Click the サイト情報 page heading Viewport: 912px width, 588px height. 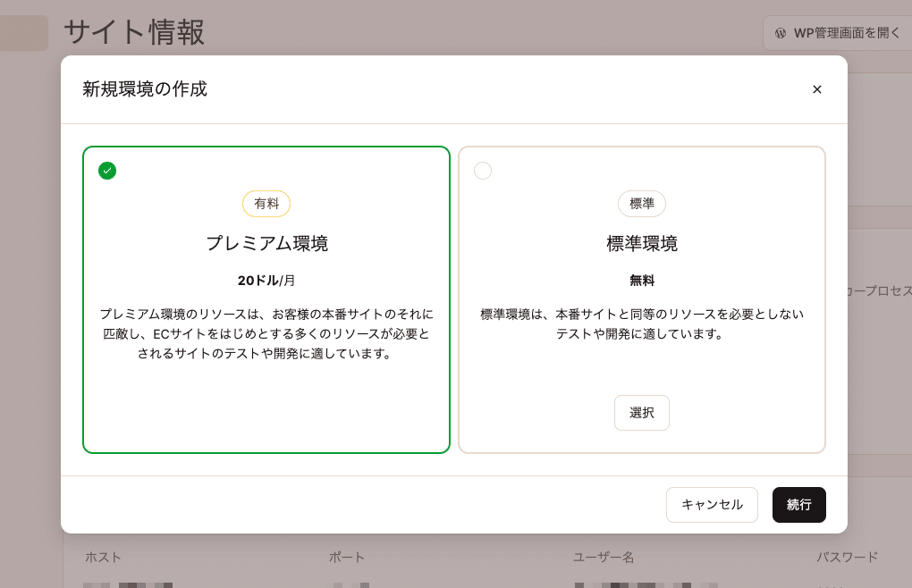tap(132, 33)
